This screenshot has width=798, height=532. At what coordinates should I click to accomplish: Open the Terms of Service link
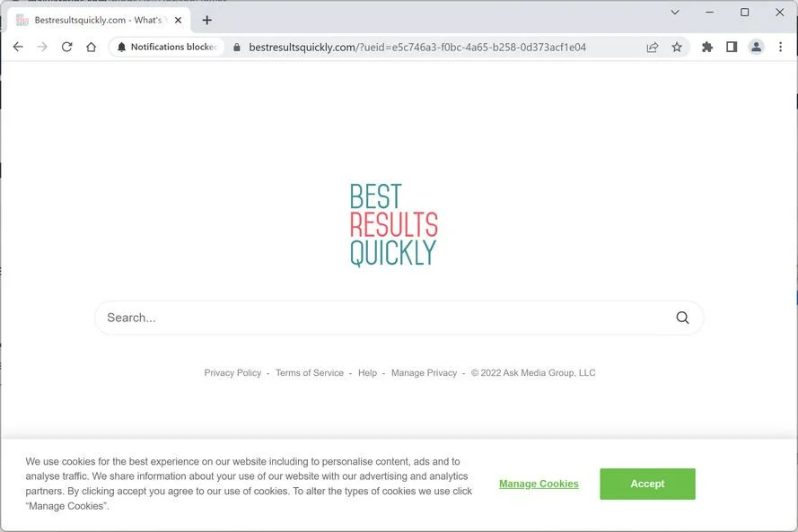click(x=310, y=373)
